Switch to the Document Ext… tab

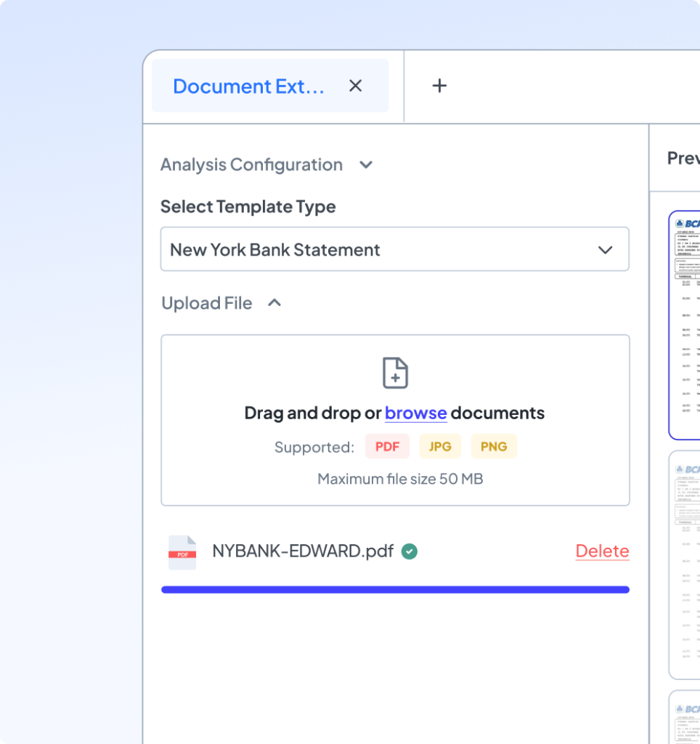point(248,86)
